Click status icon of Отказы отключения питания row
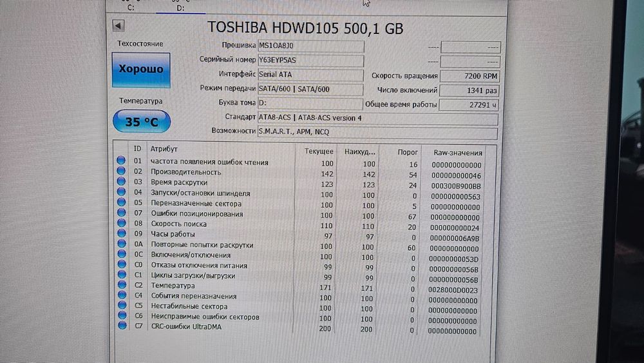 click(122, 264)
